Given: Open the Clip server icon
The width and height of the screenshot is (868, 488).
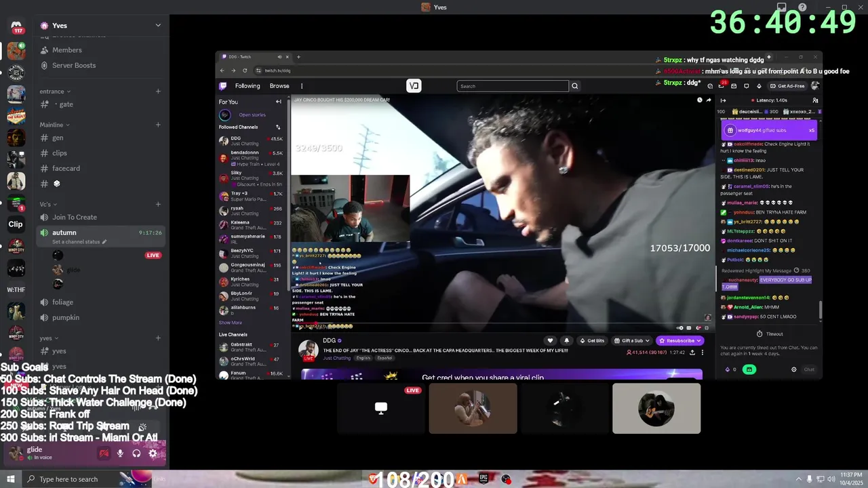Looking at the screenshot, I should pos(16,224).
